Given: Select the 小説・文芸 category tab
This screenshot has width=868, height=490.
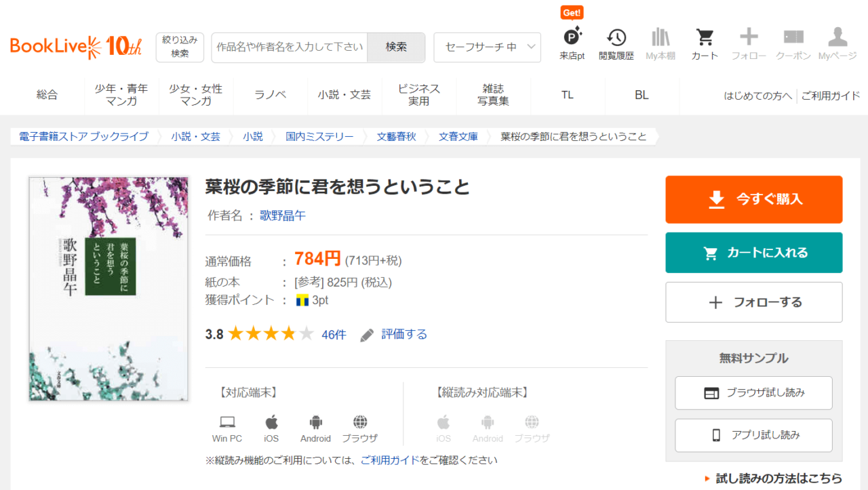Looking at the screenshot, I should [x=344, y=95].
